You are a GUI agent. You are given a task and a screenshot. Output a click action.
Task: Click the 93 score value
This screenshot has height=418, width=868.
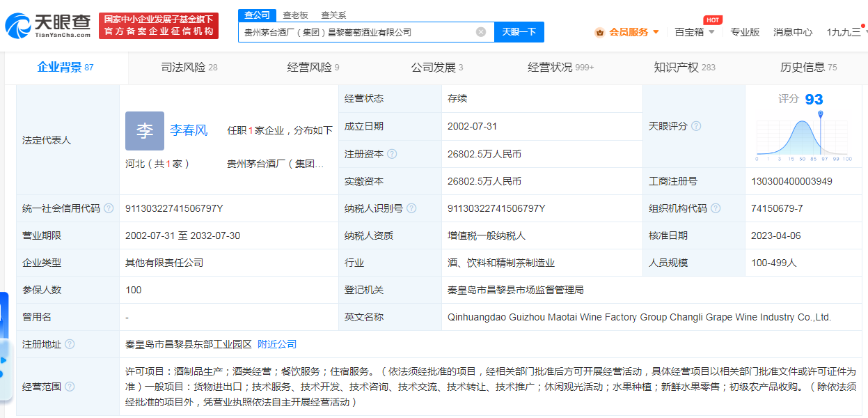tap(814, 100)
